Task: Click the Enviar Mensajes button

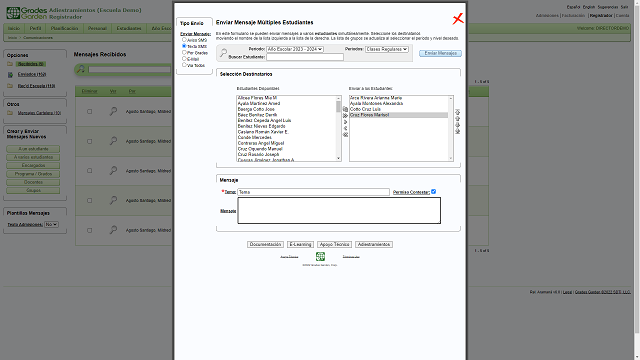Action: point(440,53)
